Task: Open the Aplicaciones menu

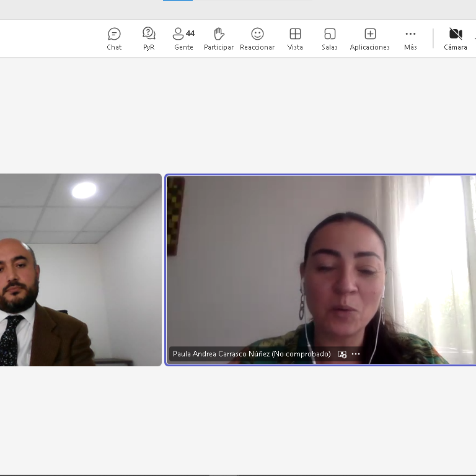Action: click(370, 39)
